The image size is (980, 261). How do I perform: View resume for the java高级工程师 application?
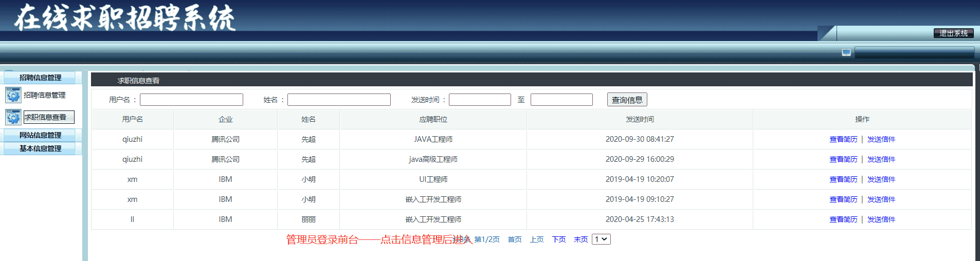pos(843,159)
